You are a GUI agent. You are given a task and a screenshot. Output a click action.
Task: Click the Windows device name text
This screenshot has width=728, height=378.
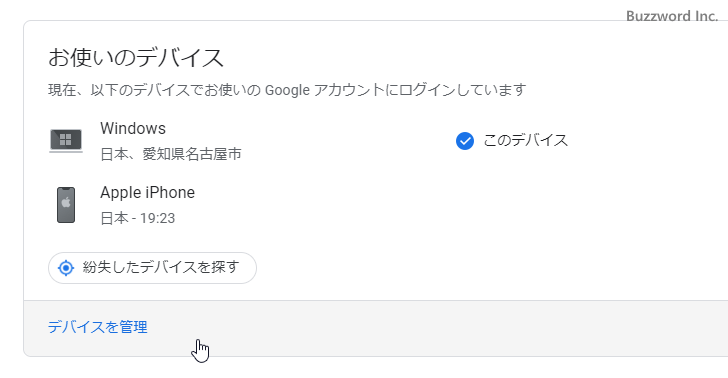[x=133, y=128]
